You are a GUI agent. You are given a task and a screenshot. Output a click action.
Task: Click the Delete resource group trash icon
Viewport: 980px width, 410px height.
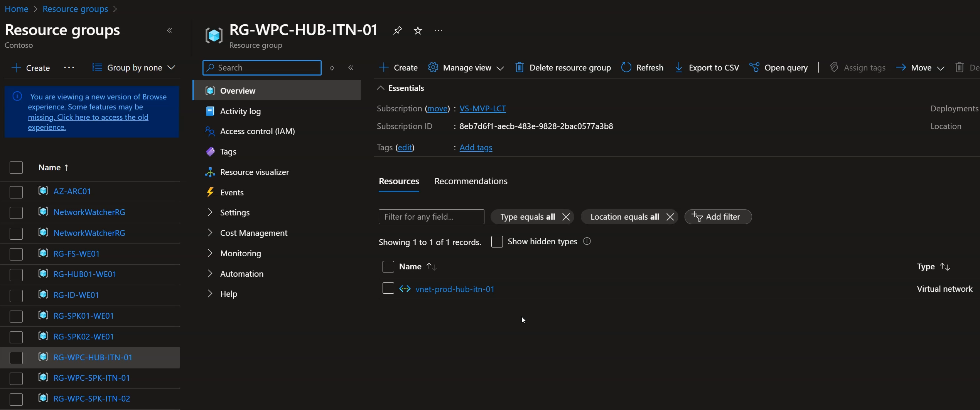(x=520, y=68)
